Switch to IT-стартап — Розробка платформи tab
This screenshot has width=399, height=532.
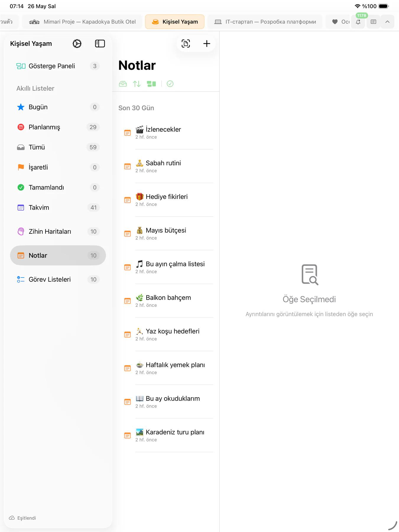coord(265,22)
